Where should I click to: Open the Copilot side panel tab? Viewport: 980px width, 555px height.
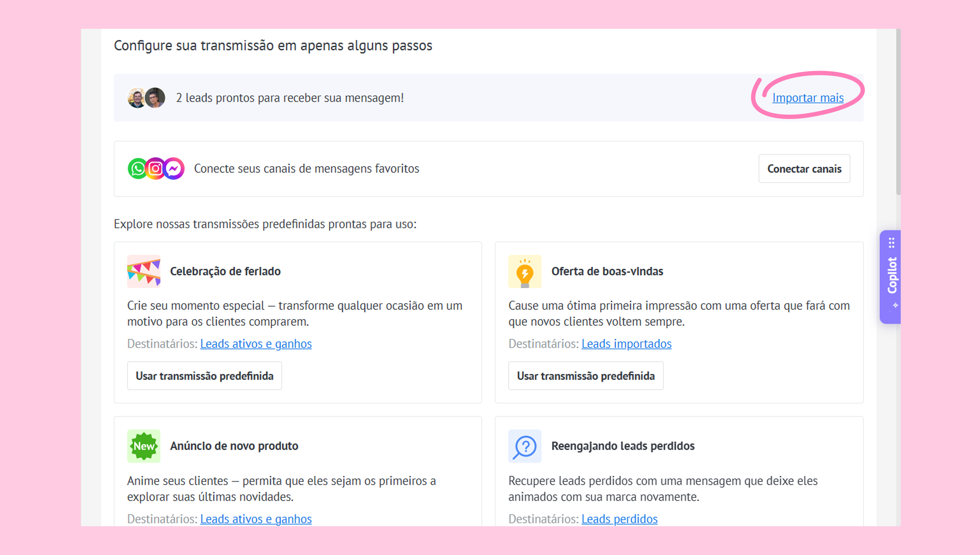click(x=890, y=277)
